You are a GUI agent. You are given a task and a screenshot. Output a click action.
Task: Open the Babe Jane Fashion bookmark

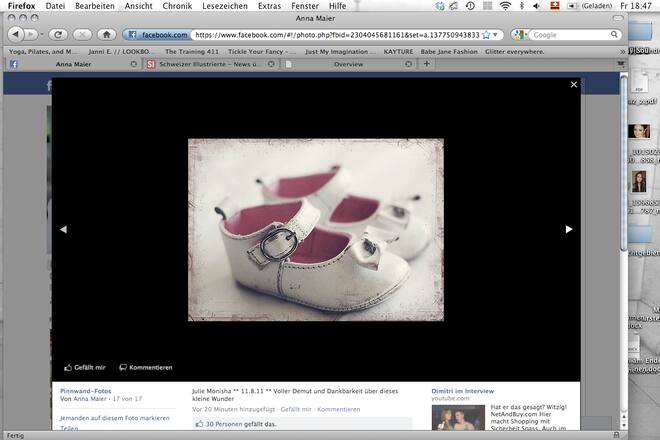(x=448, y=50)
